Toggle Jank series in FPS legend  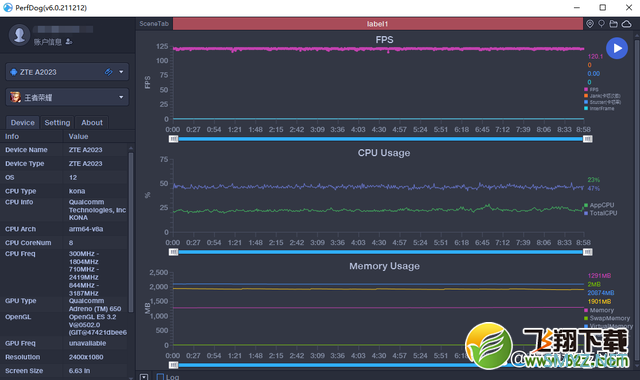tap(602, 96)
